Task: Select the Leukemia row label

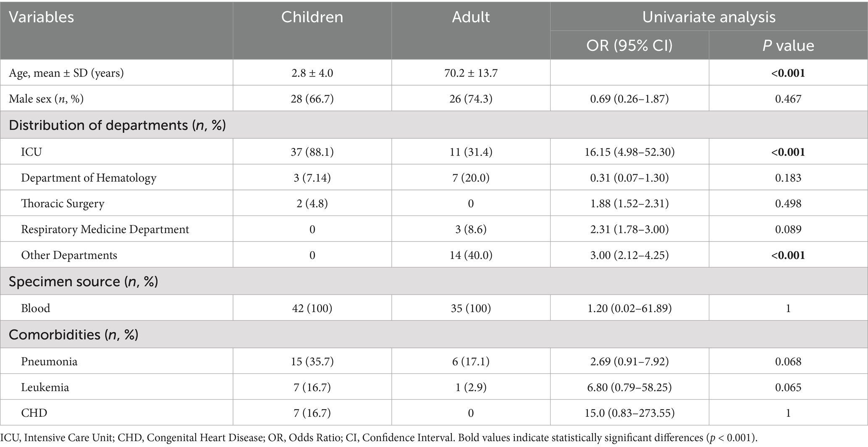Action: (x=45, y=387)
